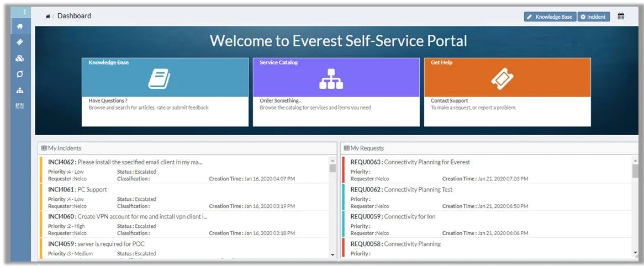The height and width of the screenshot is (267, 644).
Task: Click the stacked cubes sidebar icon
Action: pyautogui.click(x=20, y=58)
